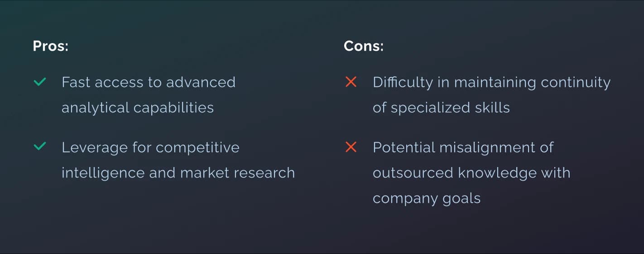Click the line "Difficulty in maintaining continuity"
644x254 pixels.
pos(491,82)
